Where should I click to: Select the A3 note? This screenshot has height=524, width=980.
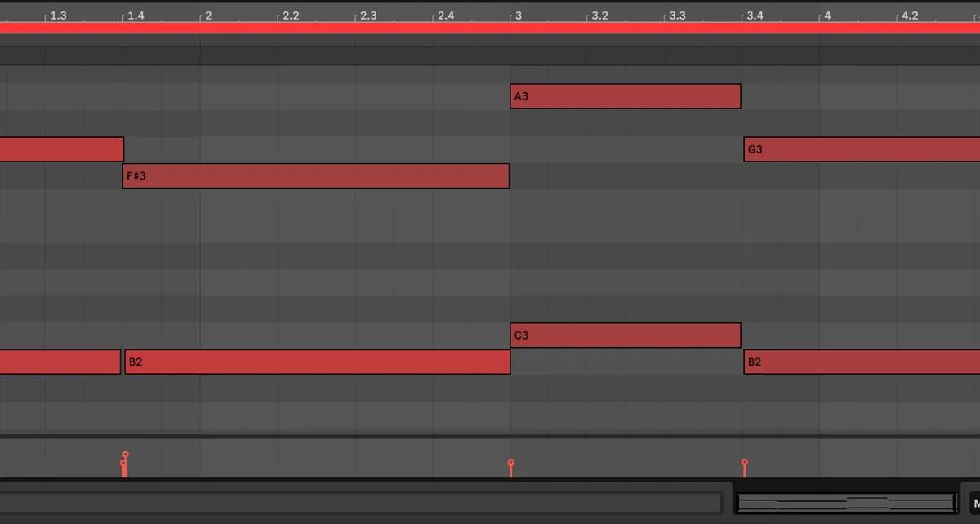pos(626,96)
